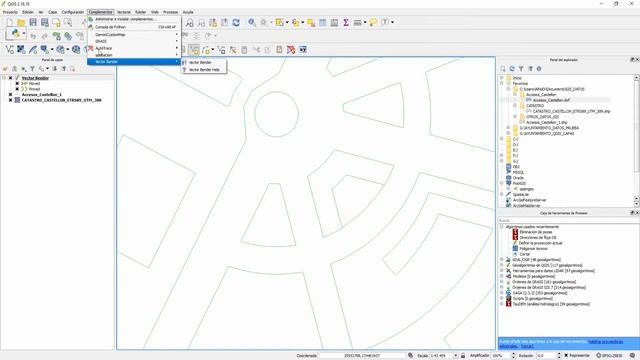
Task: Toggle visibility of Accesos_Castellon_1 layer
Action: point(11,95)
